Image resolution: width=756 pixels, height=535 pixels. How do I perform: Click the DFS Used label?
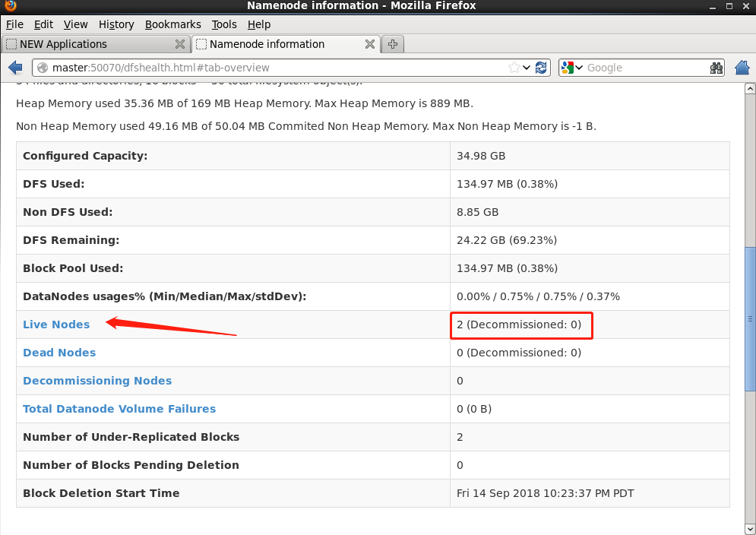click(x=53, y=184)
